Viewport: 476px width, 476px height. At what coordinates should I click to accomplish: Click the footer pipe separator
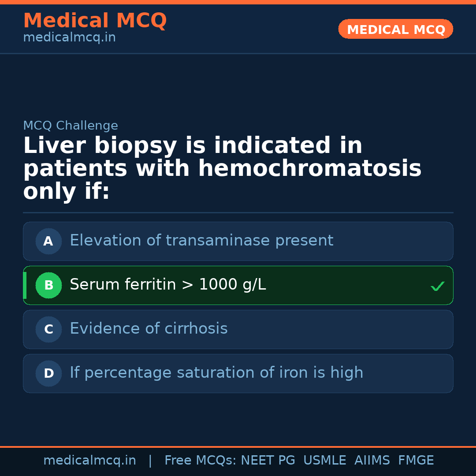point(150,461)
